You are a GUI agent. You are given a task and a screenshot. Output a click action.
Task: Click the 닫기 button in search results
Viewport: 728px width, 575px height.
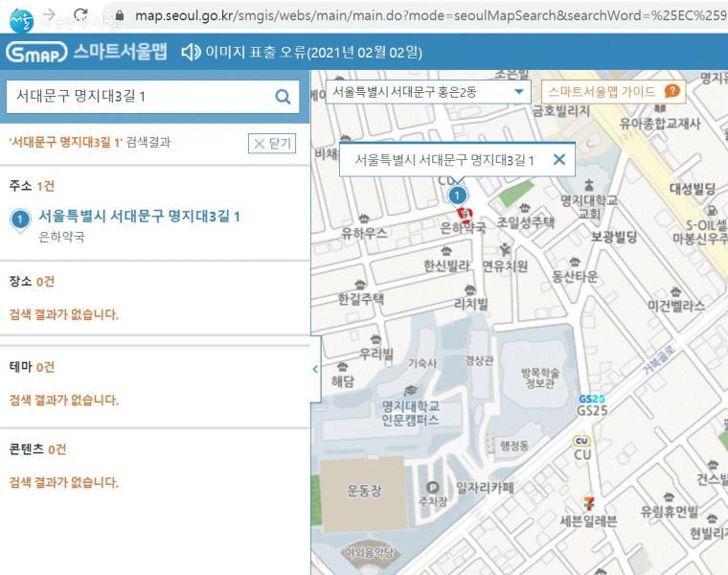point(272,144)
